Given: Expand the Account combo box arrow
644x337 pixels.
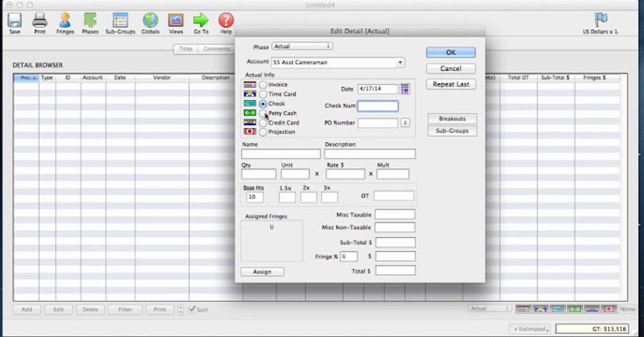Looking at the screenshot, I should 400,63.
